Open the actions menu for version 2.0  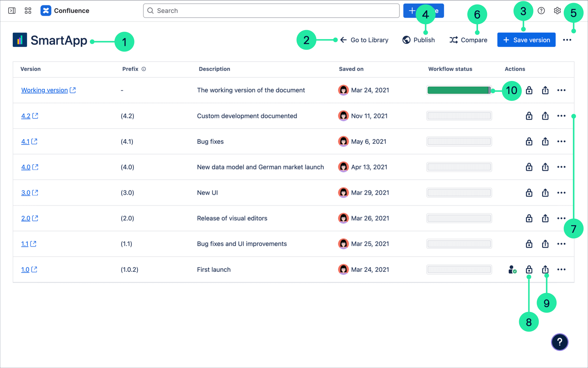(x=562, y=218)
